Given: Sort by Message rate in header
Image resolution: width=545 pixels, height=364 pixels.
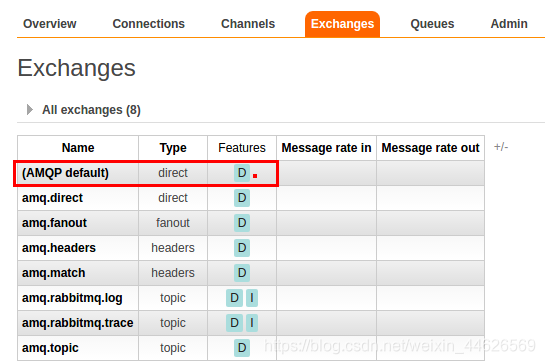Looking at the screenshot, I should click(326, 148).
